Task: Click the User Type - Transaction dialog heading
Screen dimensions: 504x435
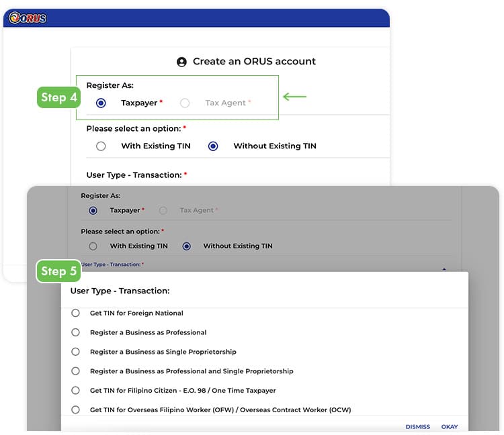Action: click(120, 291)
